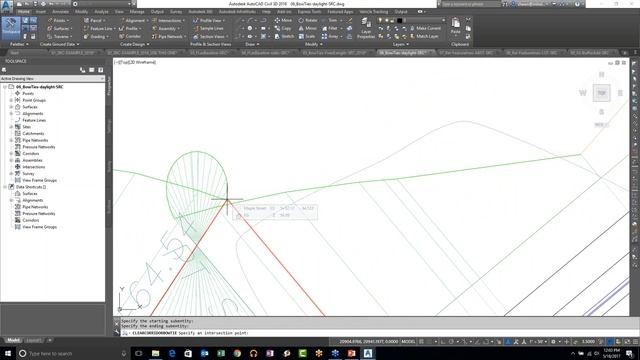Viewport: 640px width, 360px height.
Task: Expand the Sites tree node
Action: pyautogui.click(x=11, y=127)
